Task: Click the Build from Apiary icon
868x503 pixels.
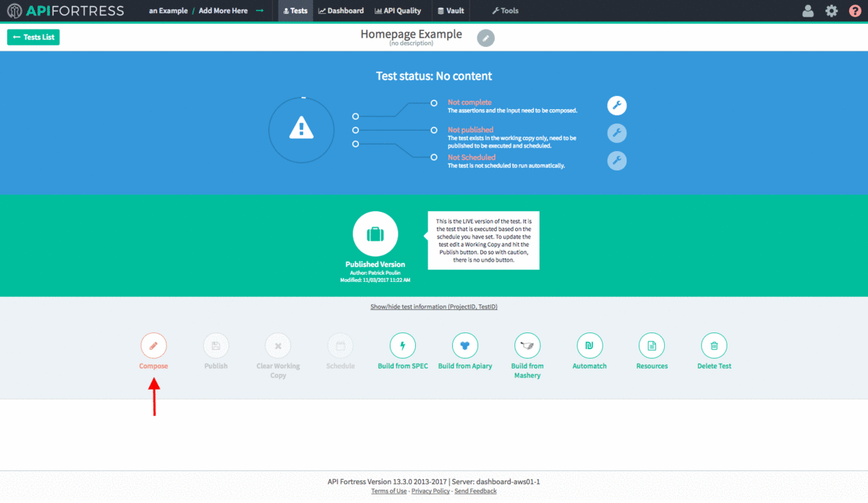Action: tap(465, 345)
